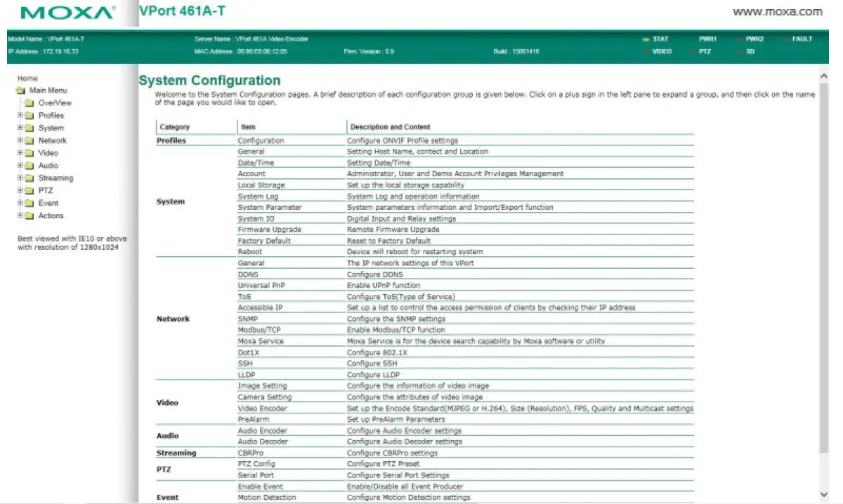The width and height of the screenshot is (843, 504).
Task: Click the Date/Time item
Action: [x=256, y=163]
